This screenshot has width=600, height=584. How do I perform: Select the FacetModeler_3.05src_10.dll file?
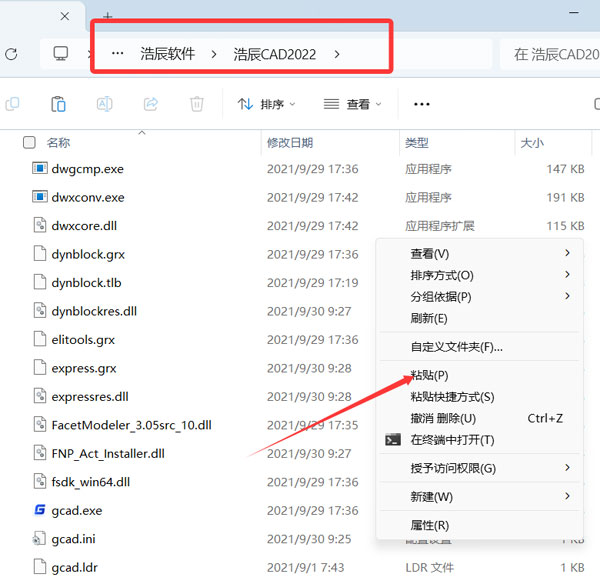(x=131, y=425)
